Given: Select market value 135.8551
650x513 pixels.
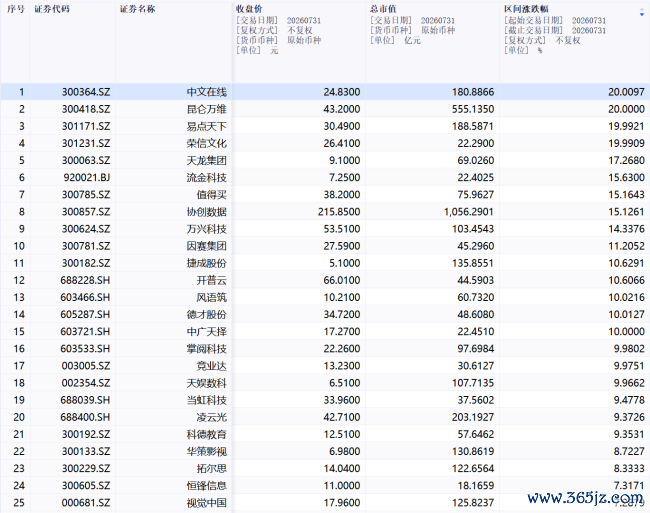Looking at the screenshot, I should coord(473,263).
